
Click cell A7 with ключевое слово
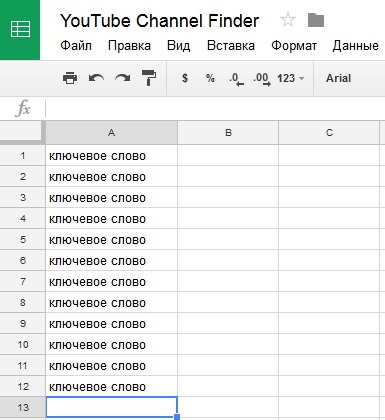point(111,281)
